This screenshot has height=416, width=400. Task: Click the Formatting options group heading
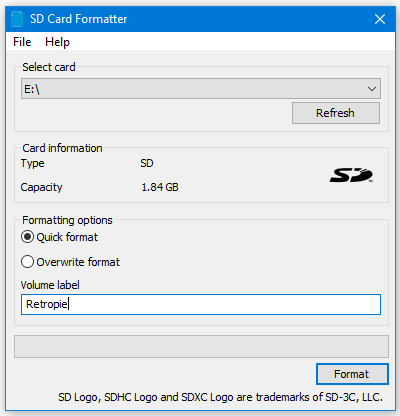click(x=67, y=220)
